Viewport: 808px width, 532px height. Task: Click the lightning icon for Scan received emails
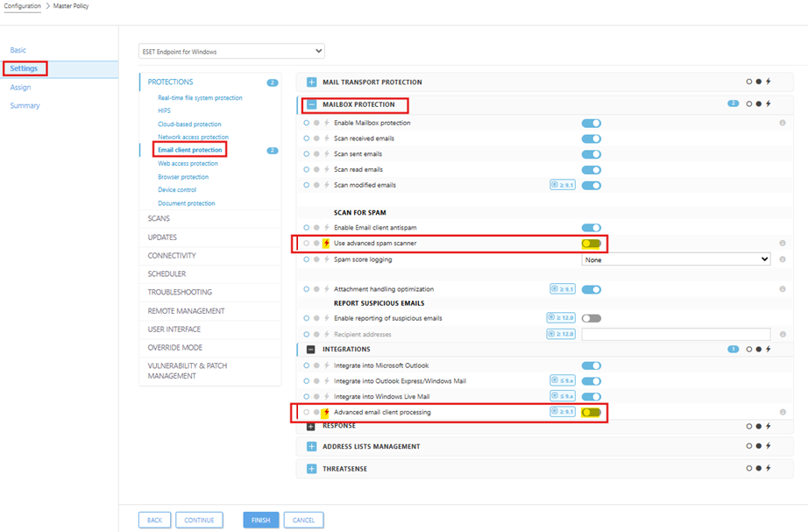[326, 138]
